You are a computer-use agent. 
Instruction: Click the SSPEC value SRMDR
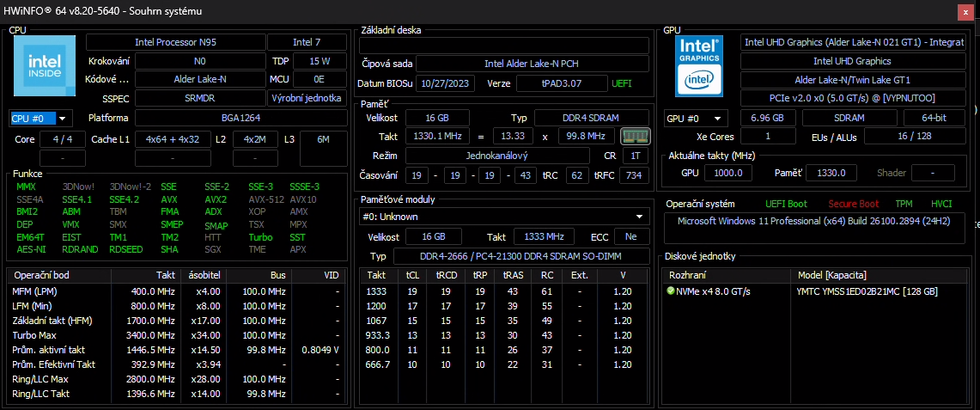201,99
